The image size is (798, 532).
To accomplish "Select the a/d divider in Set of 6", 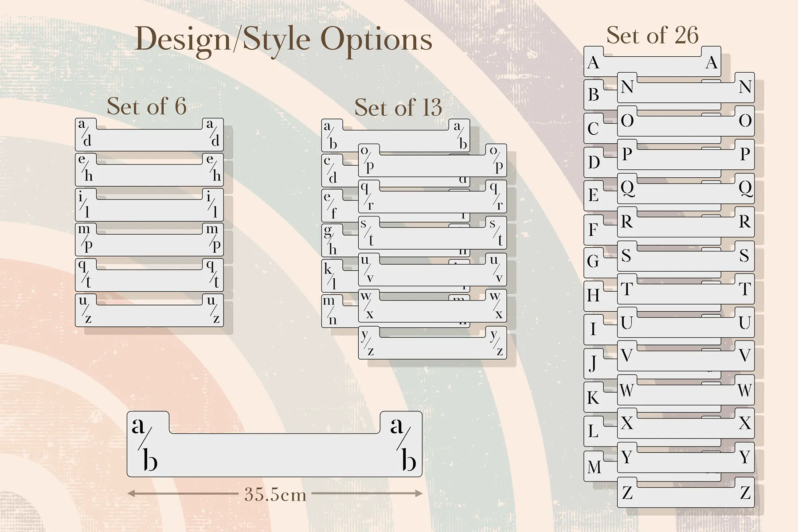I will (149, 140).
